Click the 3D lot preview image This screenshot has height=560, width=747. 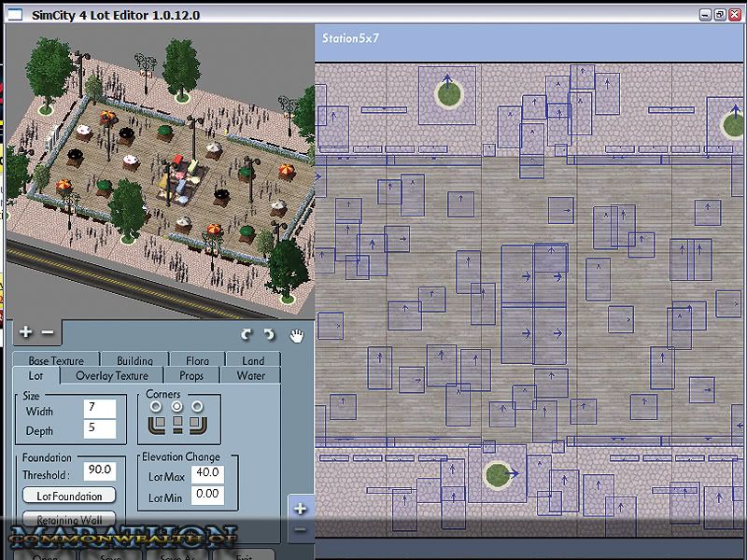click(160, 172)
